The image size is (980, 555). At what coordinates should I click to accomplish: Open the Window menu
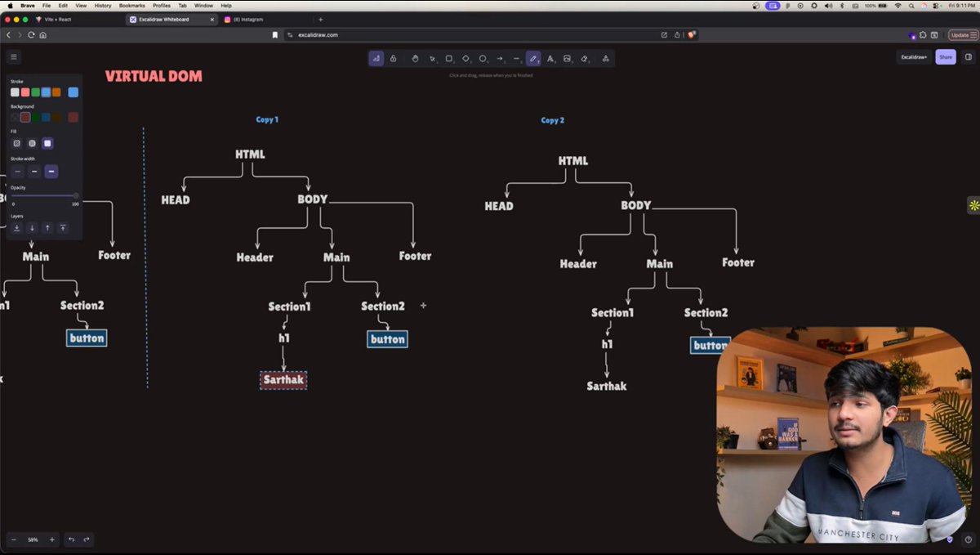coord(203,5)
